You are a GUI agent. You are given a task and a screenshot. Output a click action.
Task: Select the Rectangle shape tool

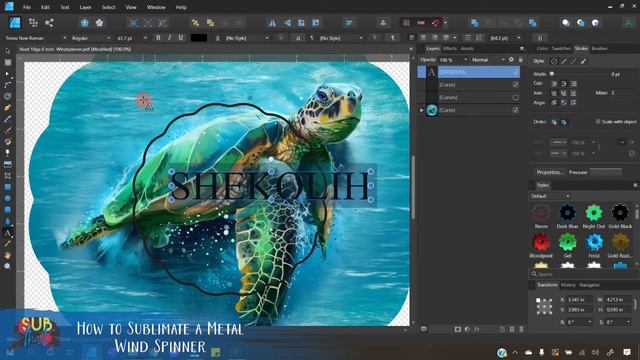7,187
